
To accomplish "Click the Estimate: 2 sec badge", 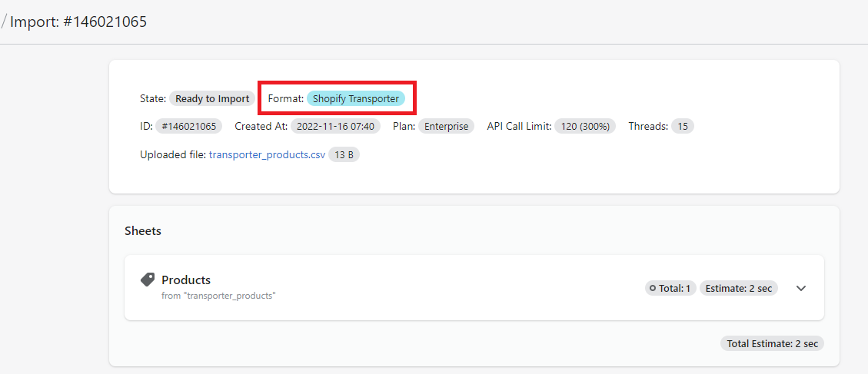I will pos(738,289).
